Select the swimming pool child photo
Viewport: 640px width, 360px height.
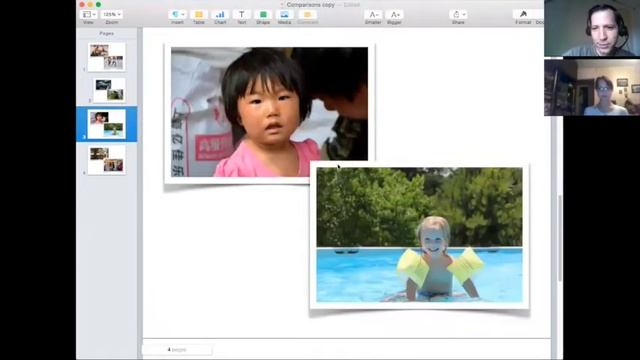[x=419, y=235]
